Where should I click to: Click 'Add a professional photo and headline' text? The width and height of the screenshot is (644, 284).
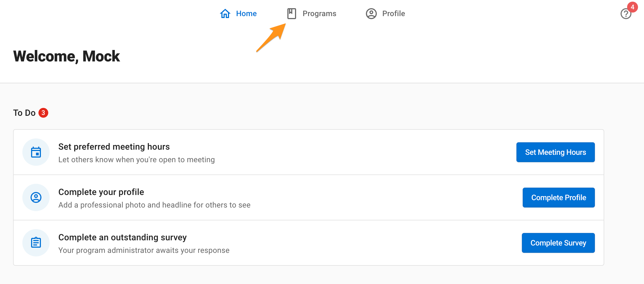154,205
